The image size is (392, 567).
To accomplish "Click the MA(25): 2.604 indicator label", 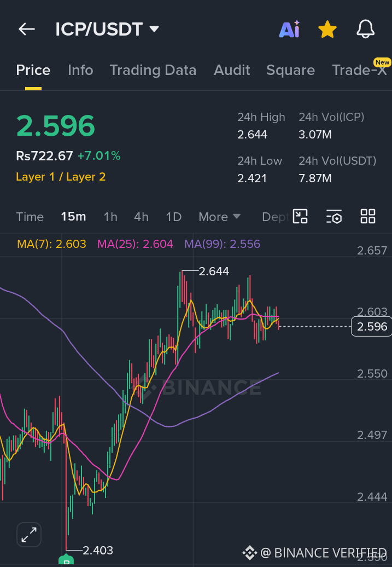I will point(135,244).
